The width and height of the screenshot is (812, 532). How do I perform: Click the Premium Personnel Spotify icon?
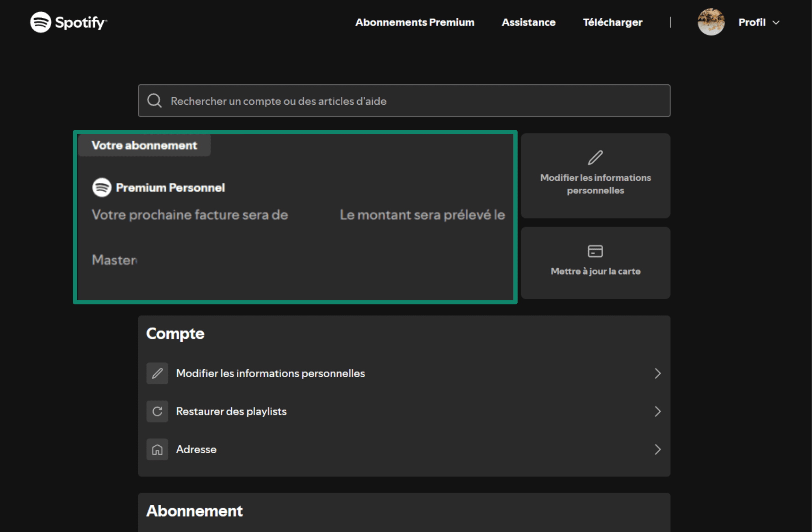[102, 187]
